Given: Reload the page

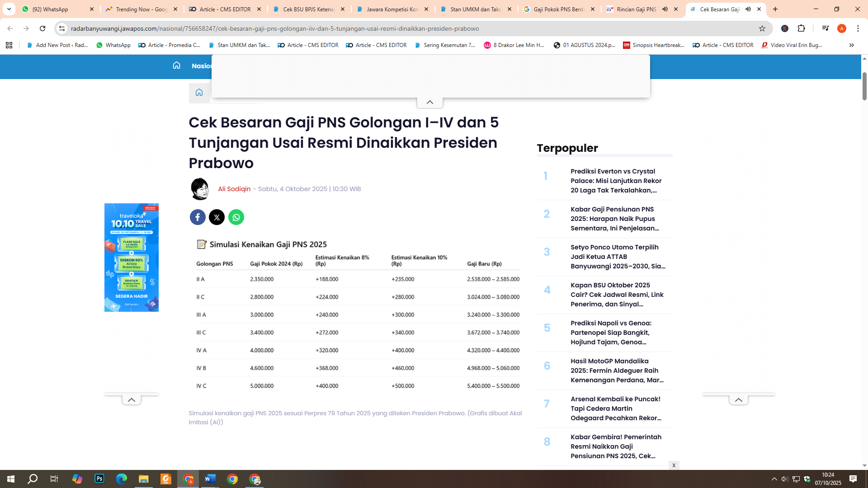Looking at the screenshot, I should (x=42, y=28).
